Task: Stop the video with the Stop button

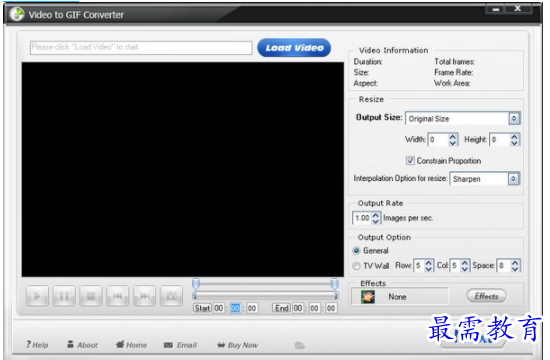Action: 91,296
